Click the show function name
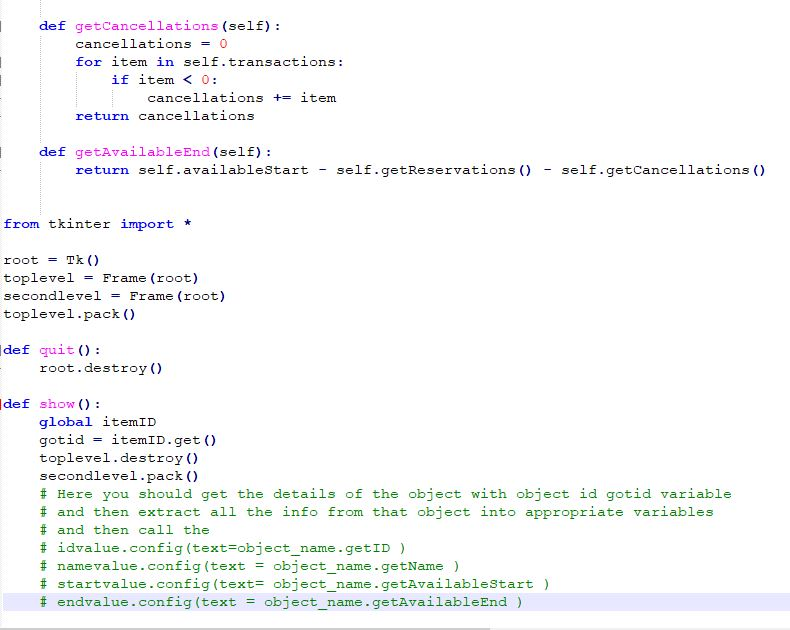The height and width of the screenshot is (630, 790). click(56, 404)
